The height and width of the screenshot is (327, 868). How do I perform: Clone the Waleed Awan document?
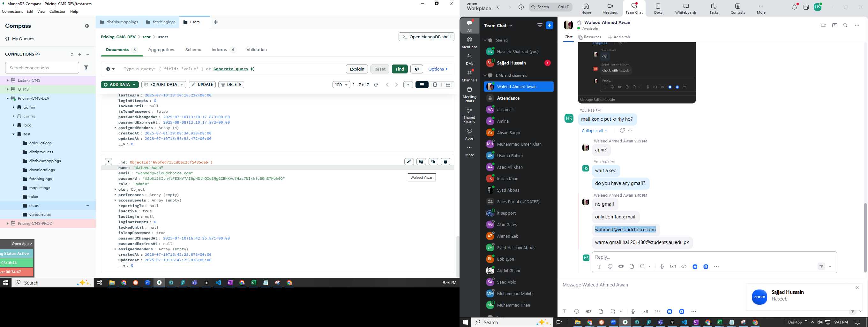(x=433, y=162)
